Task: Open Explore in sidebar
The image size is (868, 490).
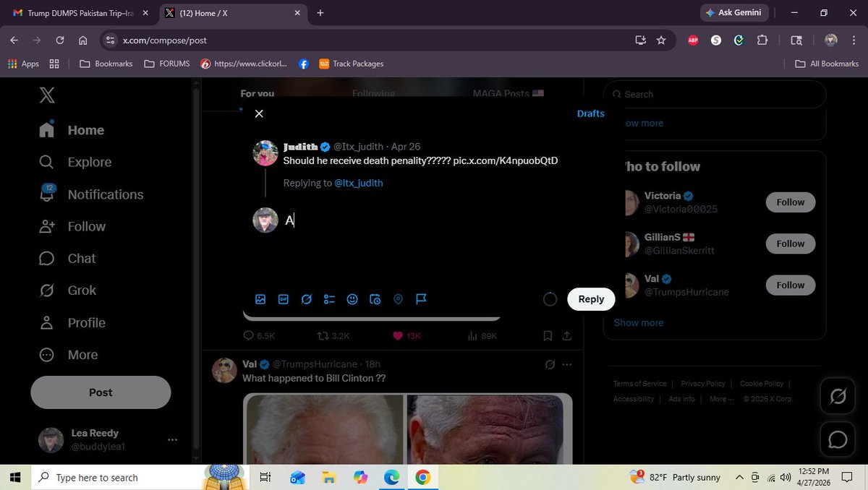Action: tap(76, 162)
